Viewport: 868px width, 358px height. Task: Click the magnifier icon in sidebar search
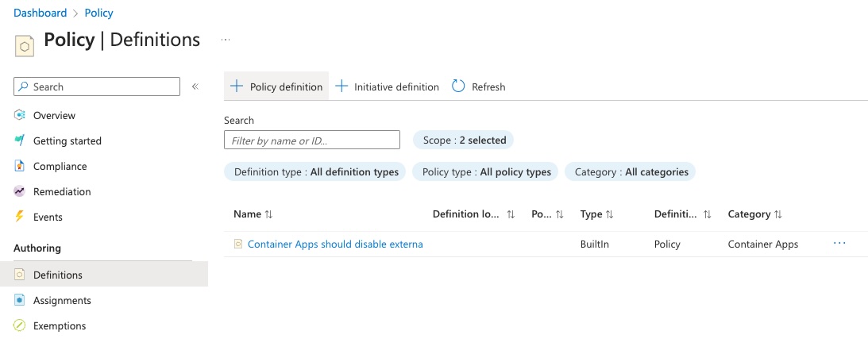click(23, 87)
